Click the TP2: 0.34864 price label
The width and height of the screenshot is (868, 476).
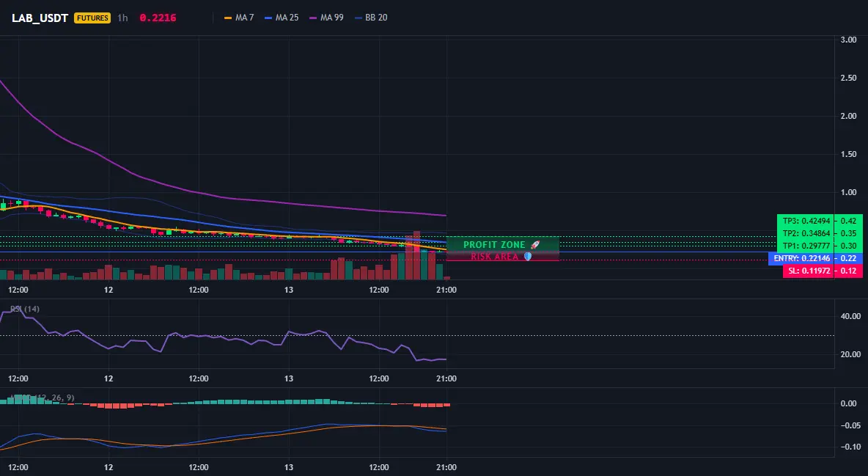click(x=806, y=233)
